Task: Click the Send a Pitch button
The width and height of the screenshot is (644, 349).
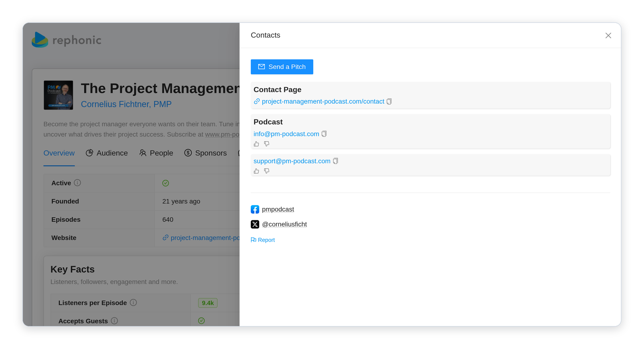Action: tap(282, 67)
